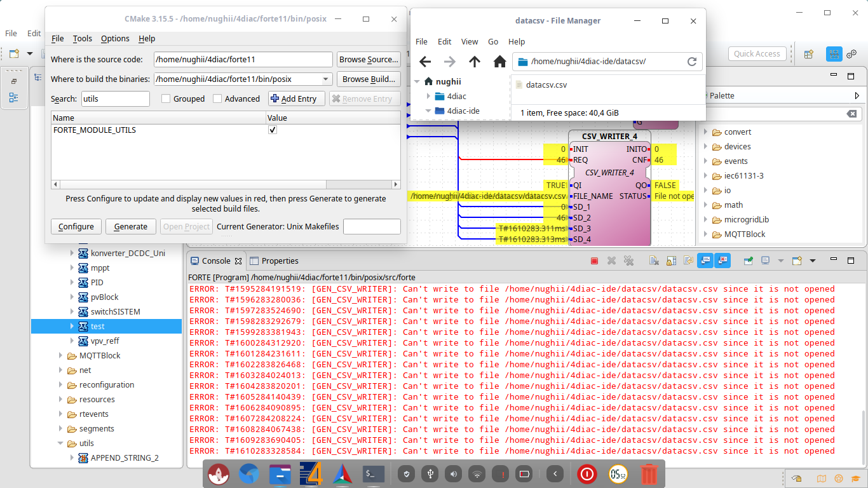
Task: Navigate to parent folder with up arrow
Action: (475, 62)
